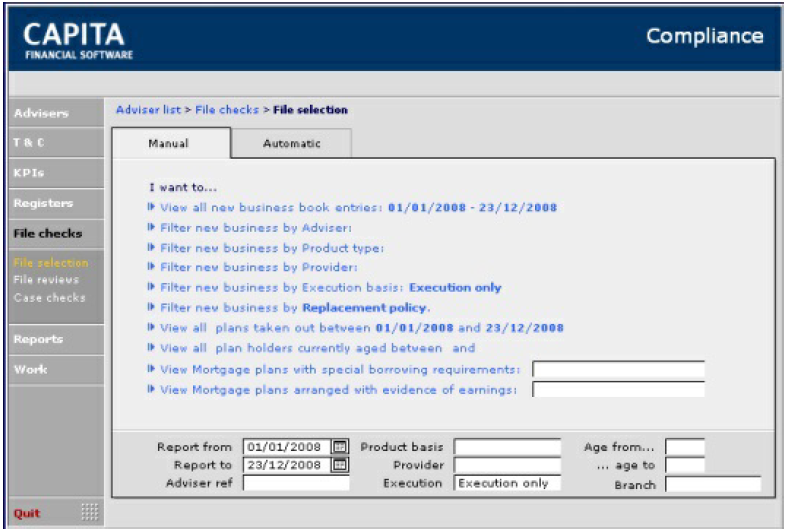787x532 pixels.
Task: Click the File selection breadcrumb text
Action: pos(310,109)
